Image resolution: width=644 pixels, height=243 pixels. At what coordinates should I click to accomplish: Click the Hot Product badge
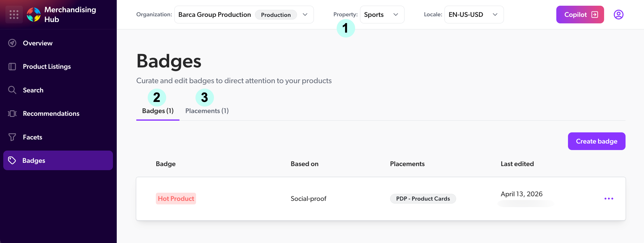coord(176,199)
